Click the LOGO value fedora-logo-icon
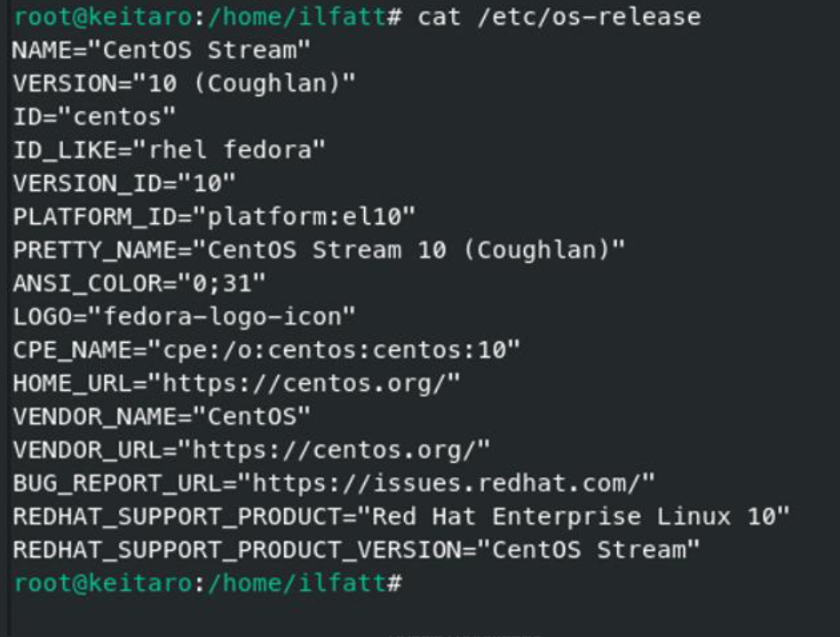Screen dimensions: 840x637 pyautogui.click(x=230, y=316)
